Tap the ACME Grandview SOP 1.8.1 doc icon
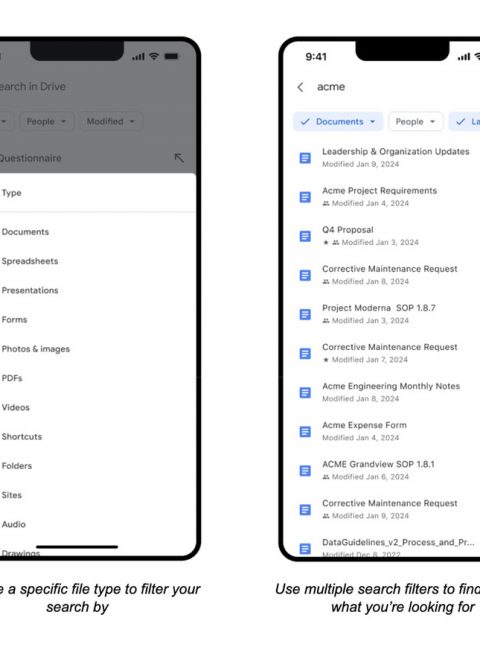Screen dimensions: 480x650 click(305, 471)
